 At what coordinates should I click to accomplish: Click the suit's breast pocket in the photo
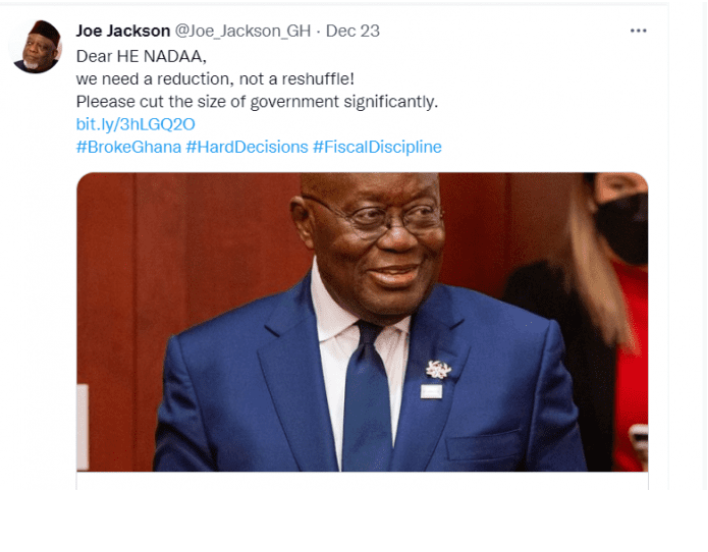[484, 446]
